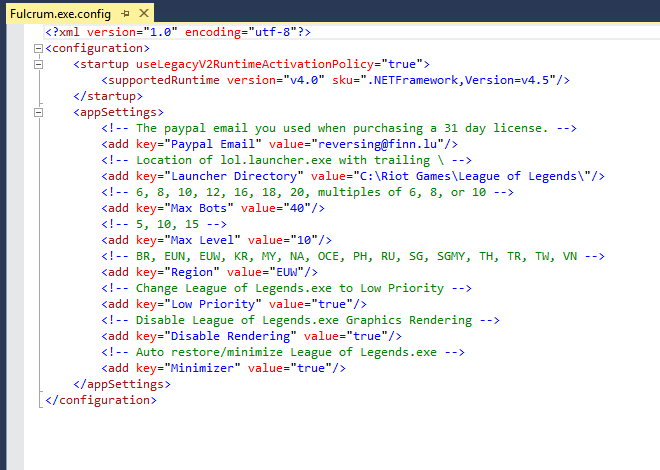Image resolution: width=660 pixels, height=470 pixels.
Task: Click the "Launcher Directory" key
Action: click(x=234, y=176)
